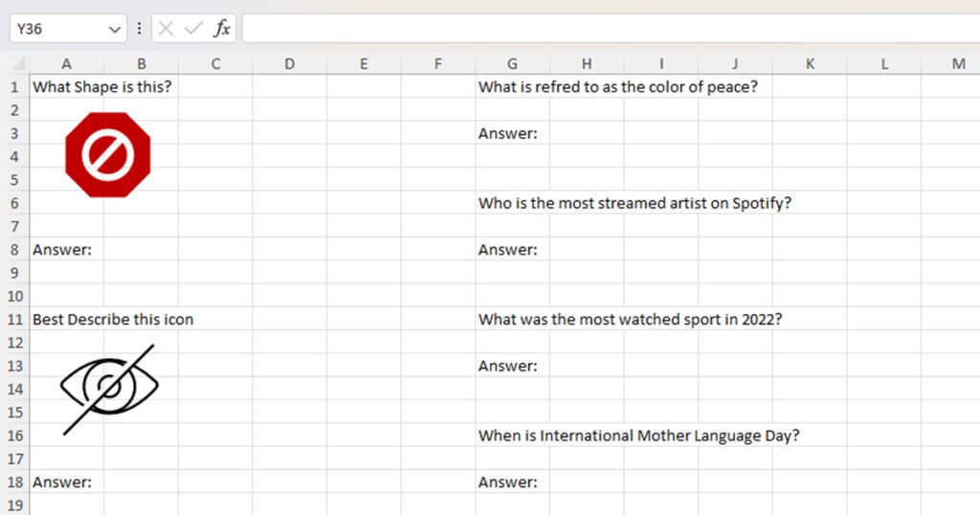The width and height of the screenshot is (980, 515).
Task: Click the 'Answer:' cell in G13
Action: tap(513, 366)
